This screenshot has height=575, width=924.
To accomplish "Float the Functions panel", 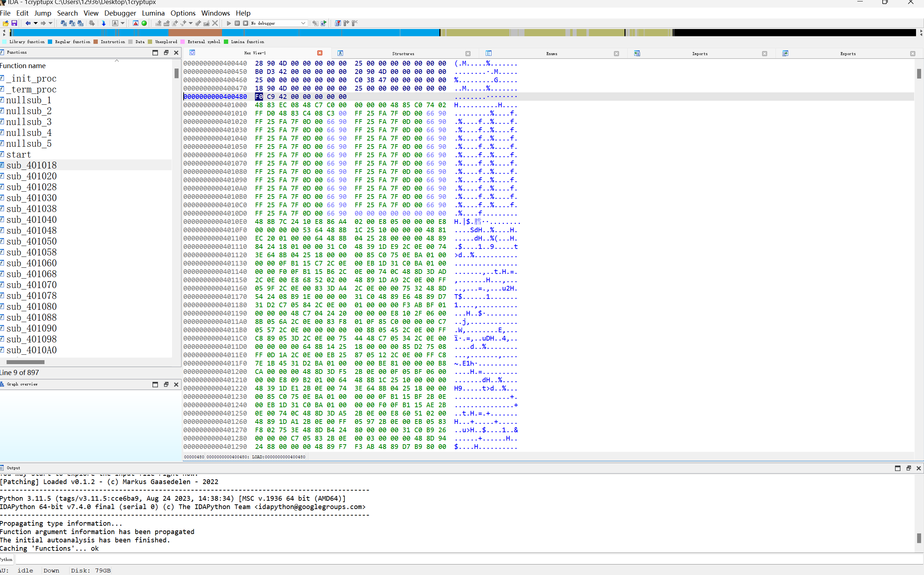I will (166, 53).
